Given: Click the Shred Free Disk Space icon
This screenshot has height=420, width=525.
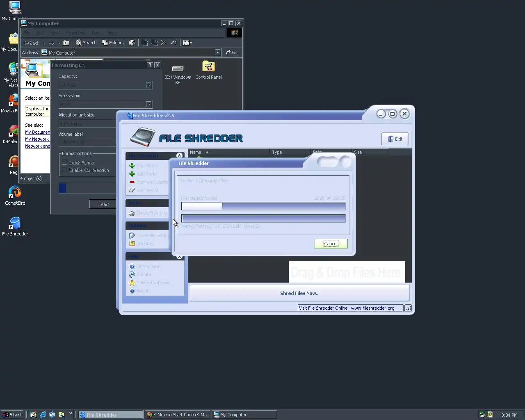Looking at the screenshot, I should [132, 213].
